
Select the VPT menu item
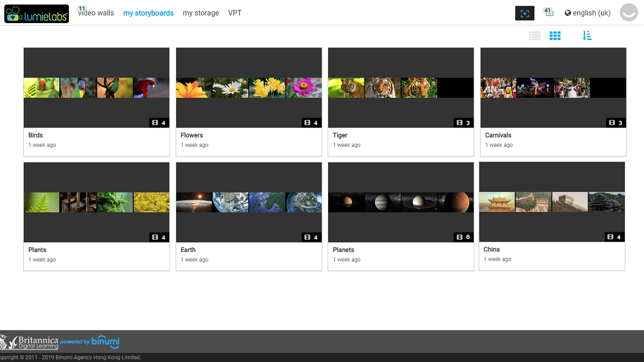point(234,13)
